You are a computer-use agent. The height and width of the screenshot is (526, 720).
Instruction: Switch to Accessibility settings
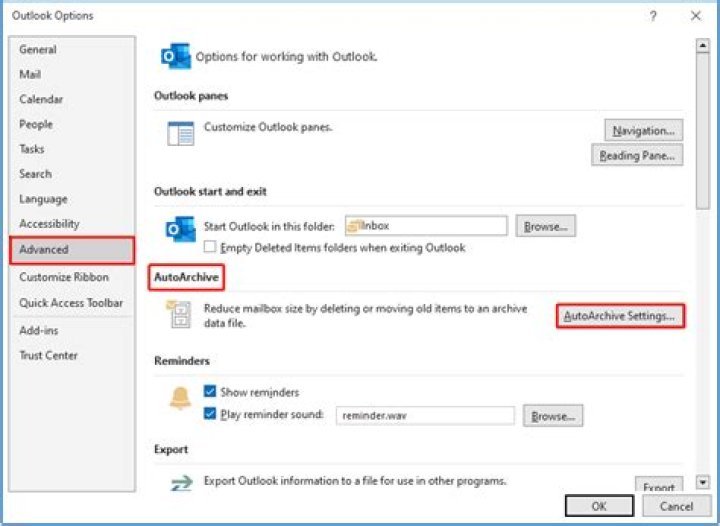(72, 224)
